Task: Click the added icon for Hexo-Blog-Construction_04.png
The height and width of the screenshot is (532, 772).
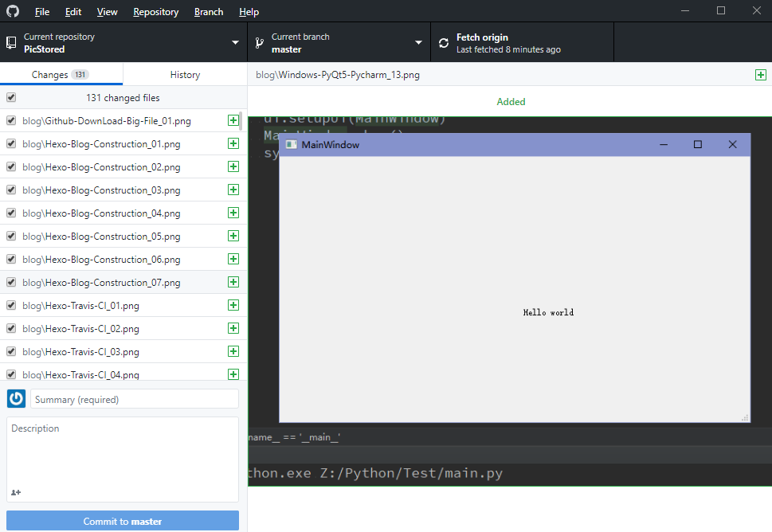Action: pos(233,213)
